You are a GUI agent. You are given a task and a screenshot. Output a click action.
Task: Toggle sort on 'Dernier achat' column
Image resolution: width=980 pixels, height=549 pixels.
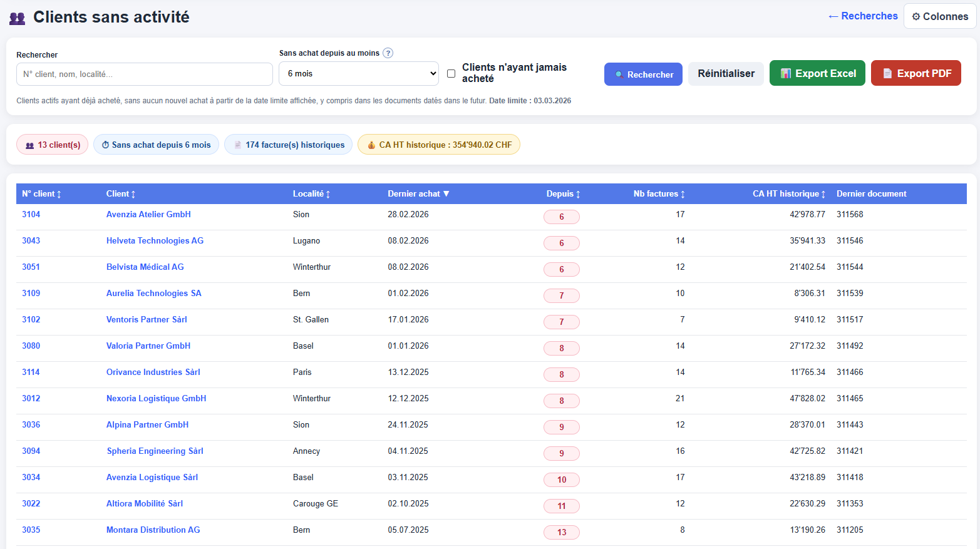click(x=418, y=194)
